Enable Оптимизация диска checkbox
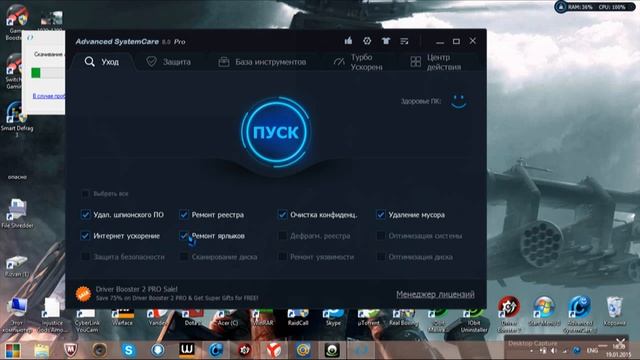This screenshot has height=360, width=640. click(x=380, y=257)
